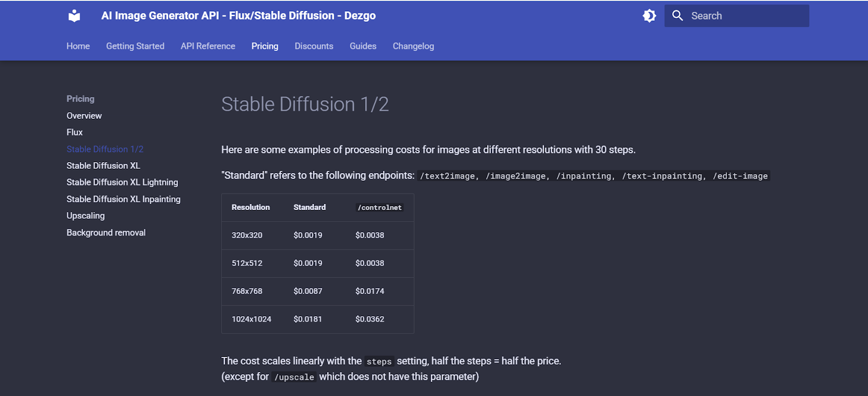This screenshot has height=396, width=868.
Task: Open Background removal sidebar link
Action: pos(106,232)
